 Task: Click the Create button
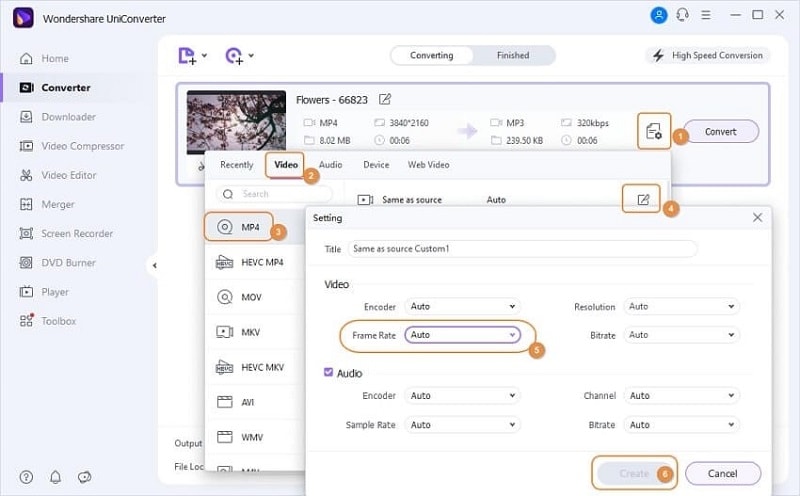pyautogui.click(x=634, y=474)
